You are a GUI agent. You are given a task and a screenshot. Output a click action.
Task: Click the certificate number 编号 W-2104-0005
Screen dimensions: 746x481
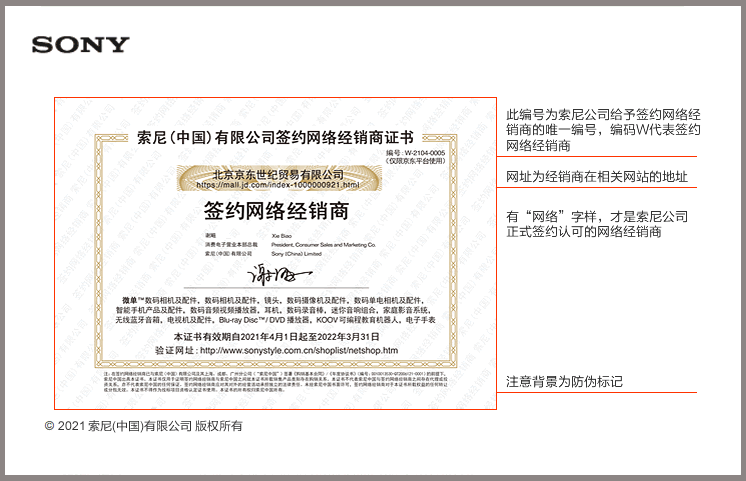click(415, 153)
